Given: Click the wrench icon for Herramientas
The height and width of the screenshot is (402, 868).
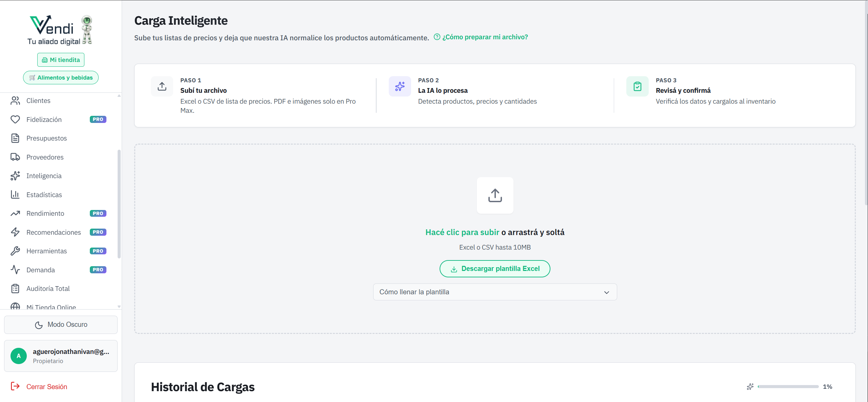Looking at the screenshot, I should (15, 251).
